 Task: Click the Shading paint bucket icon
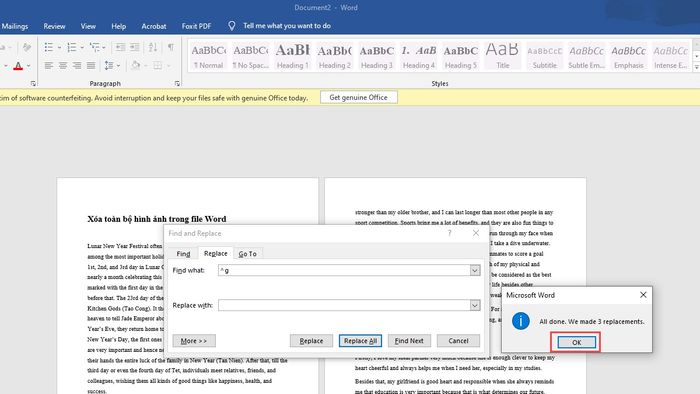click(135, 66)
